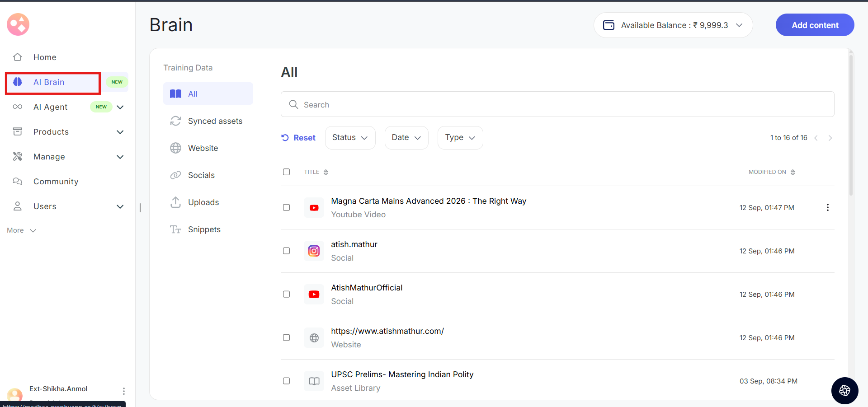868x407 pixels.
Task: Reset the applied filters
Action: click(x=298, y=138)
